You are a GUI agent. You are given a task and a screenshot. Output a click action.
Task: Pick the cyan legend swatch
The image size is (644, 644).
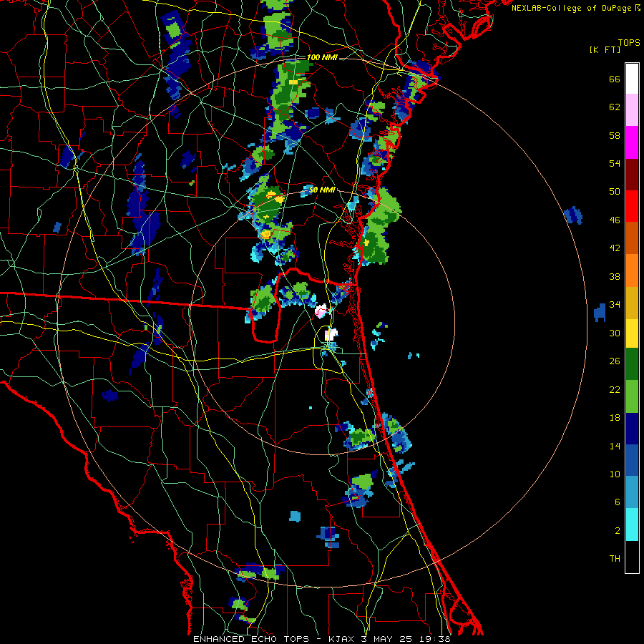tap(632, 525)
